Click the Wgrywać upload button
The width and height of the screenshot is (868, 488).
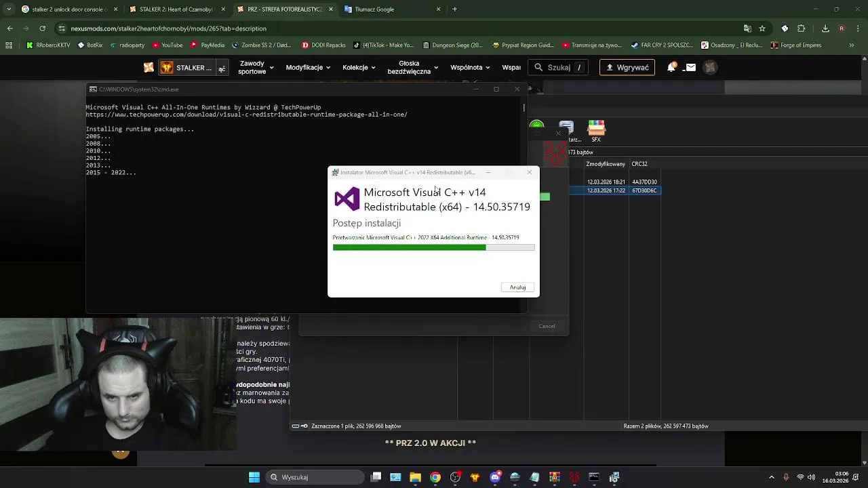(x=627, y=67)
